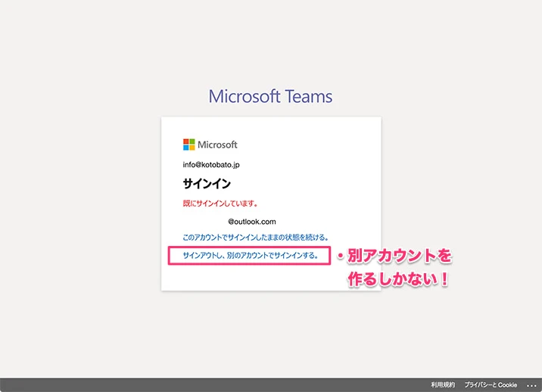Click the pink bullet before 別アカウントを
This screenshot has height=392, width=542.
point(340,258)
